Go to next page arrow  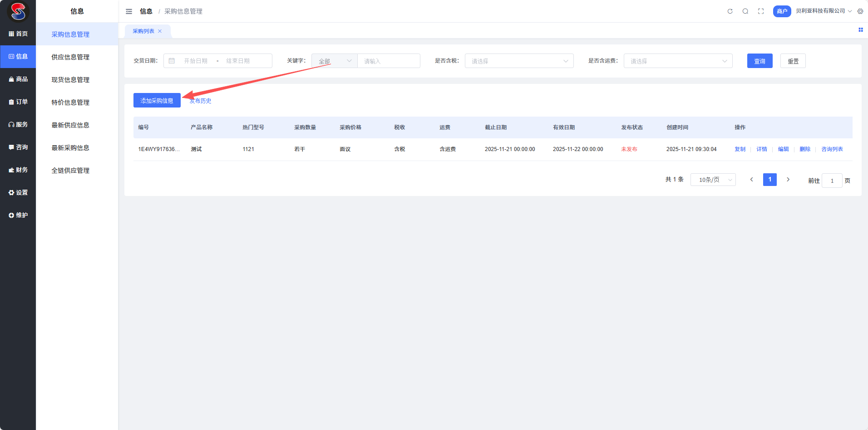[x=788, y=180]
